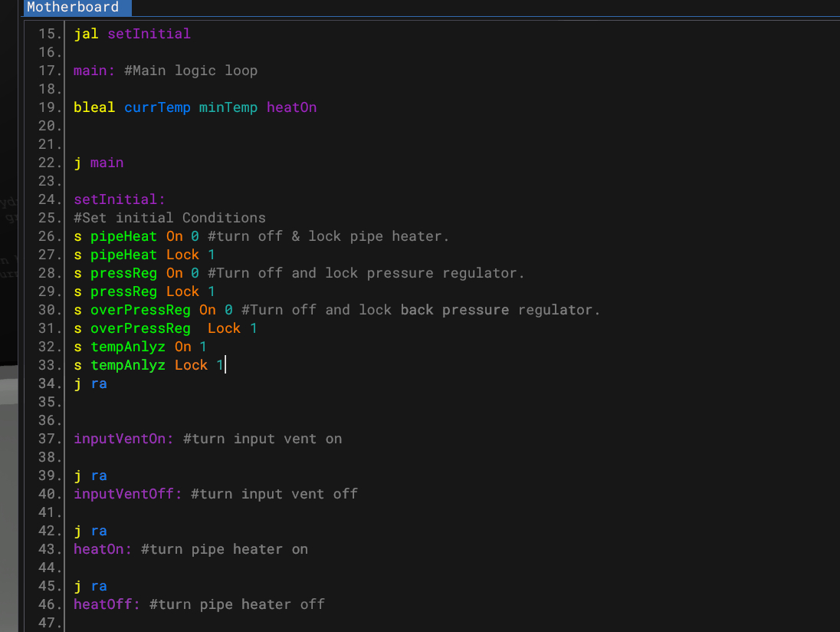Click the '#Set initial Conditions' comment

[x=169, y=218]
